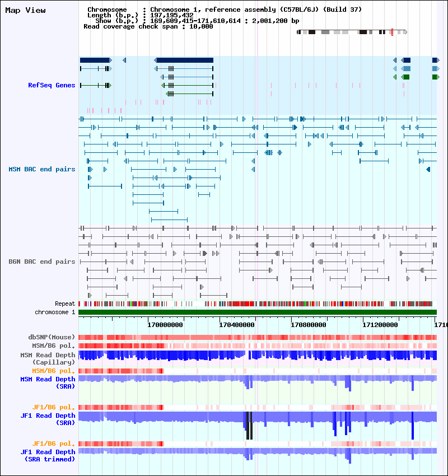Viewport: 448px width, 476px height.
Task: Open JF1 Read Depth (SRA trimmed) label
Action: tap(48, 455)
